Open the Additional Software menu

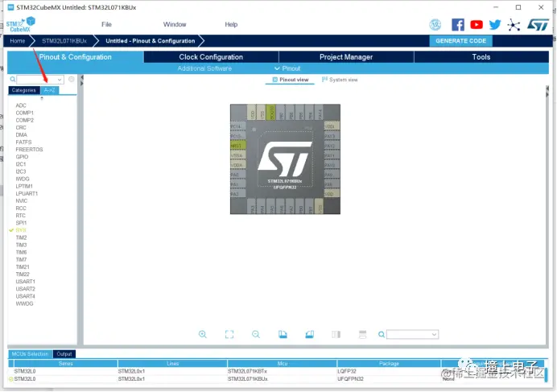click(x=204, y=68)
